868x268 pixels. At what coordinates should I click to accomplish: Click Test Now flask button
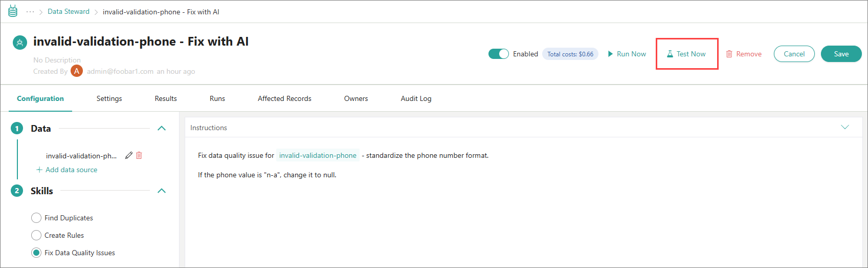point(686,54)
